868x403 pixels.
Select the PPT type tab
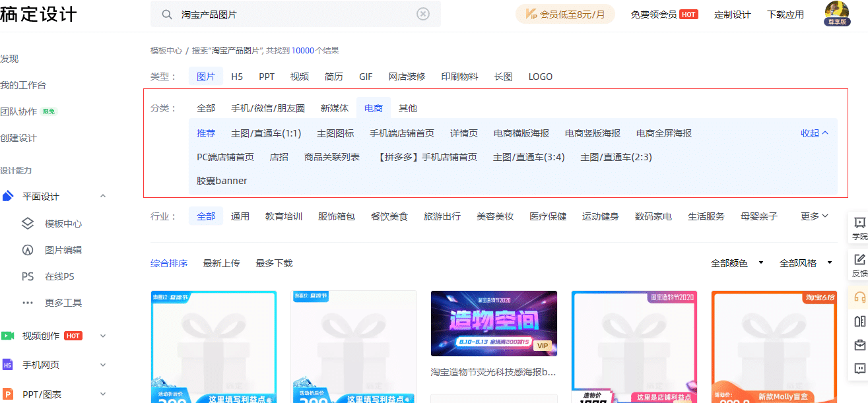267,77
